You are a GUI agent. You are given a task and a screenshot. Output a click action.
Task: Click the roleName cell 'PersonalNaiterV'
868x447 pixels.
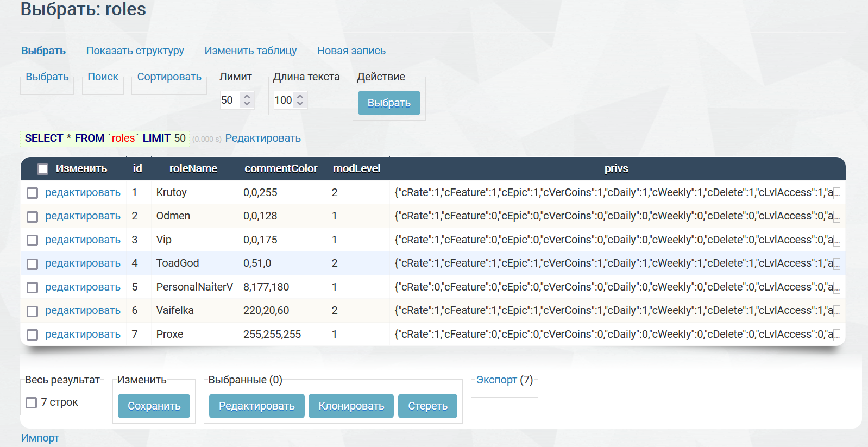[x=194, y=287]
